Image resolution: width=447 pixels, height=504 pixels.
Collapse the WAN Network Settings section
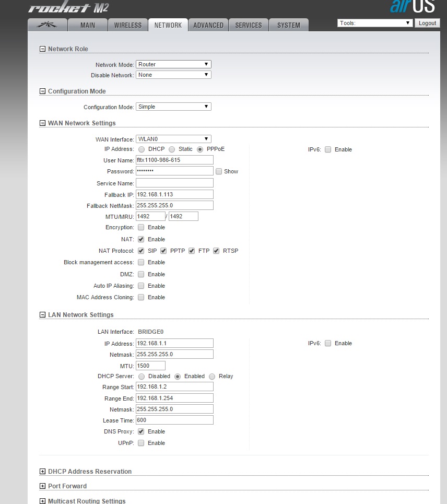(42, 123)
